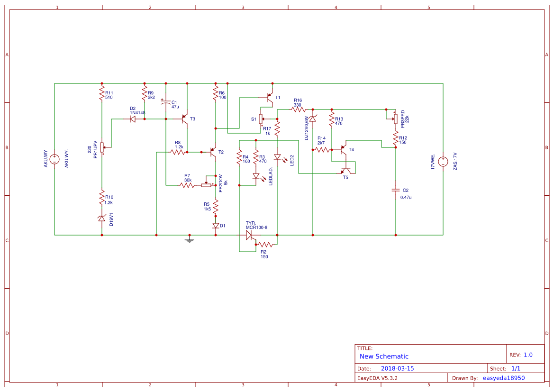Click the LEDLAD. indicator symbol

coord(256,176)
